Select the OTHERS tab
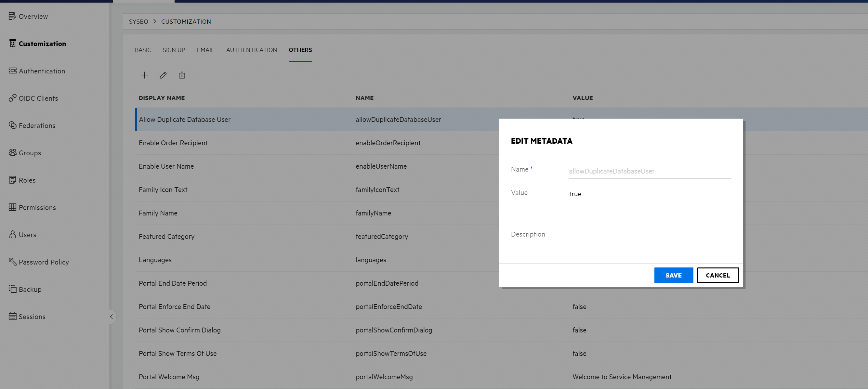 [x=300, y=50]
